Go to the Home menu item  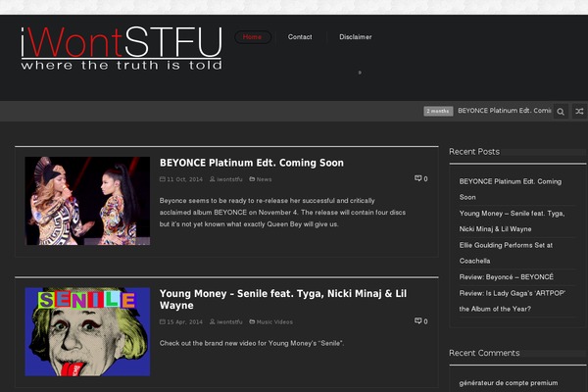click(x=253, y=37)
